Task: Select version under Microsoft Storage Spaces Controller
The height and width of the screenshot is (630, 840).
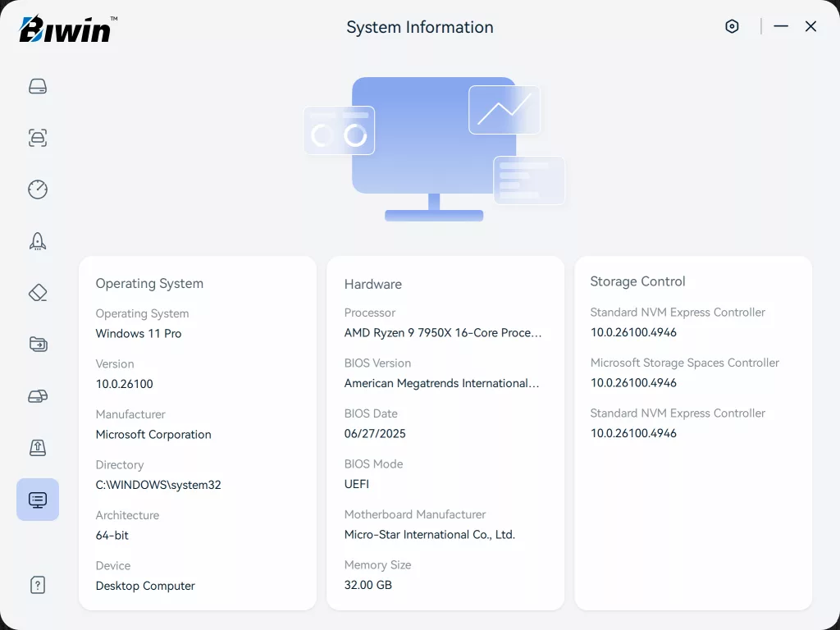Action: coord(633,382)
